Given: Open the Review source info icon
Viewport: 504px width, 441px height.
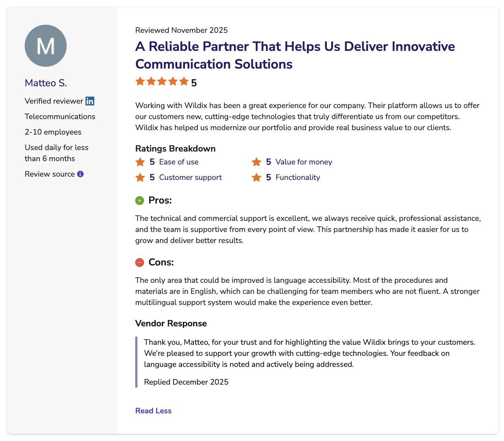Looking at the screenshot, I should coord(80,174).
